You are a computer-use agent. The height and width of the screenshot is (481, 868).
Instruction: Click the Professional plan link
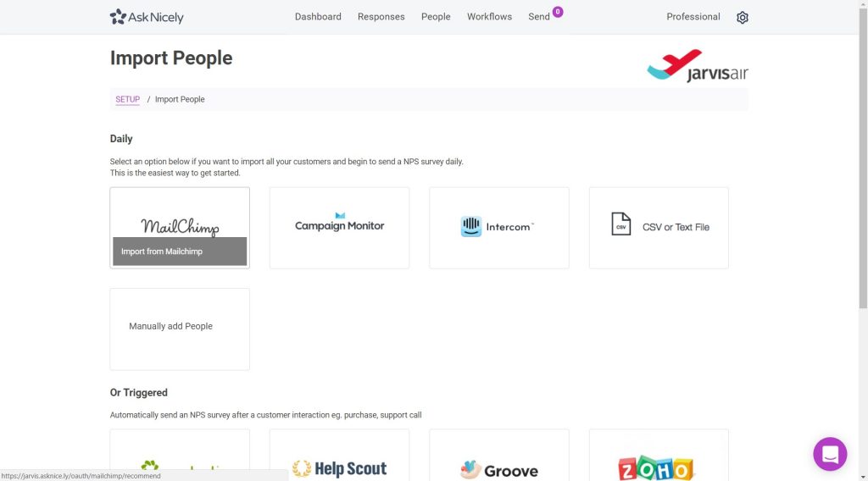coord(693,17)
